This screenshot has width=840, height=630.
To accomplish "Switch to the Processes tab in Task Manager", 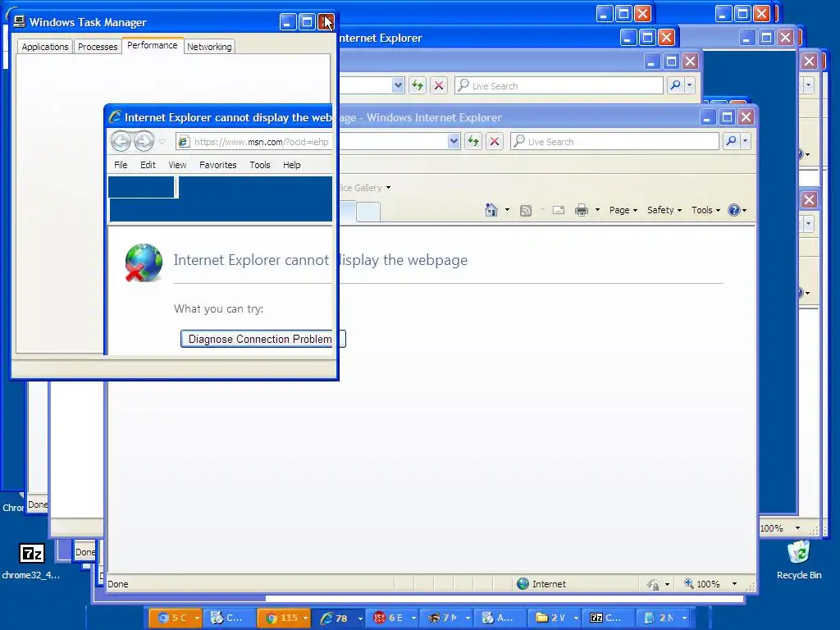I will [98, 47].
